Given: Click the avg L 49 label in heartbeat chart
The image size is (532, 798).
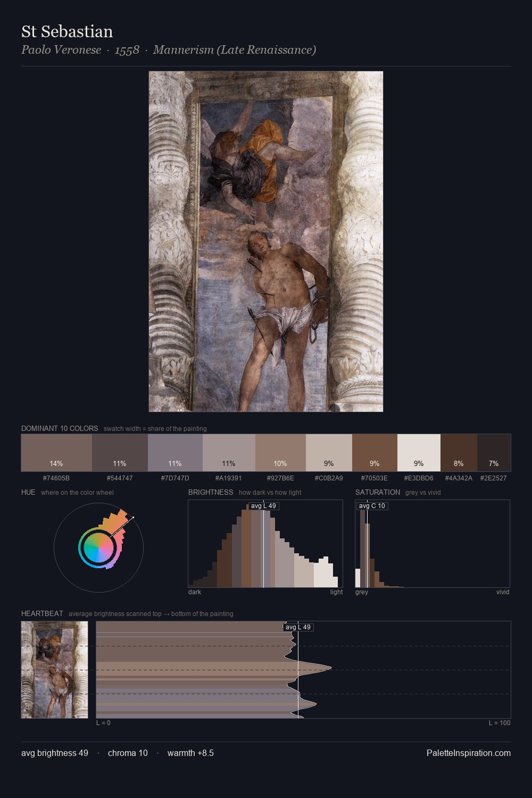Looking at the screenshot, I should coord(298,627).
